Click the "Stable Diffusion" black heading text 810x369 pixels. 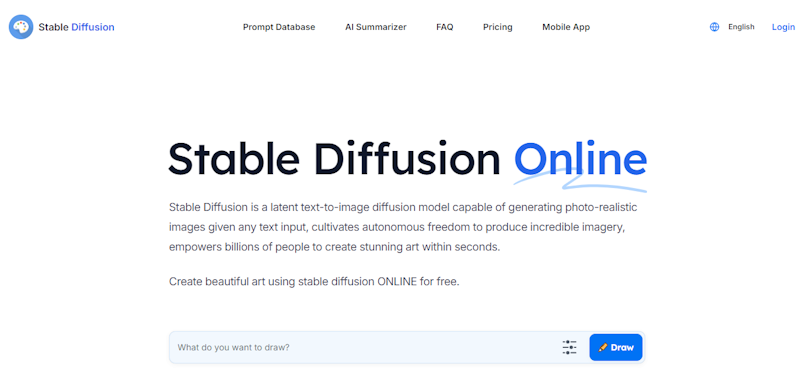tap(334, 159)
